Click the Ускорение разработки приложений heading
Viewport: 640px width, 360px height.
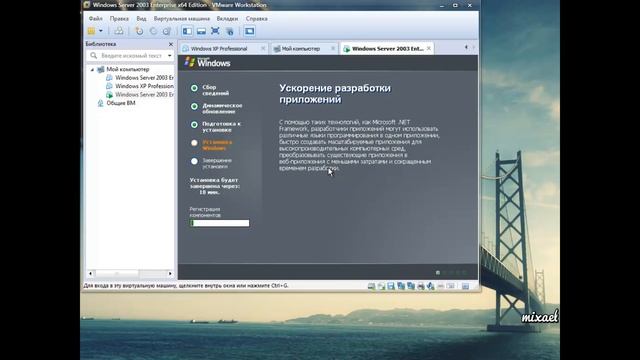tap(335, 94)
